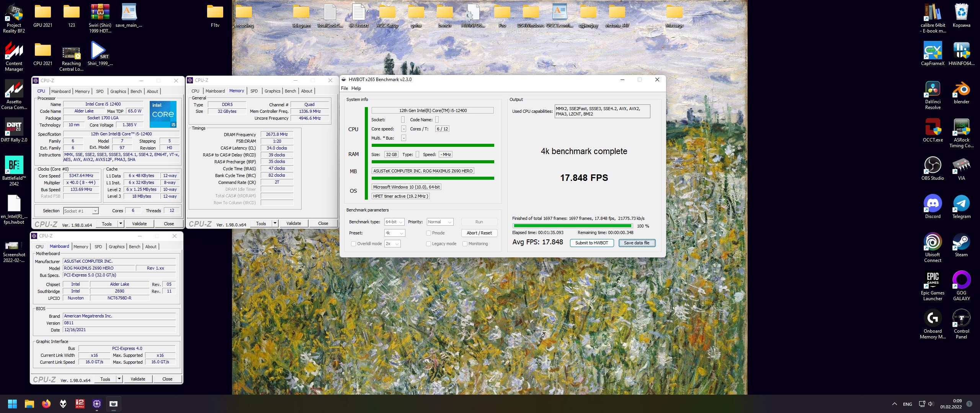Launch DiRT Rally 2.0 shortcut
The image size is (980, 413).
click(14, 130)
